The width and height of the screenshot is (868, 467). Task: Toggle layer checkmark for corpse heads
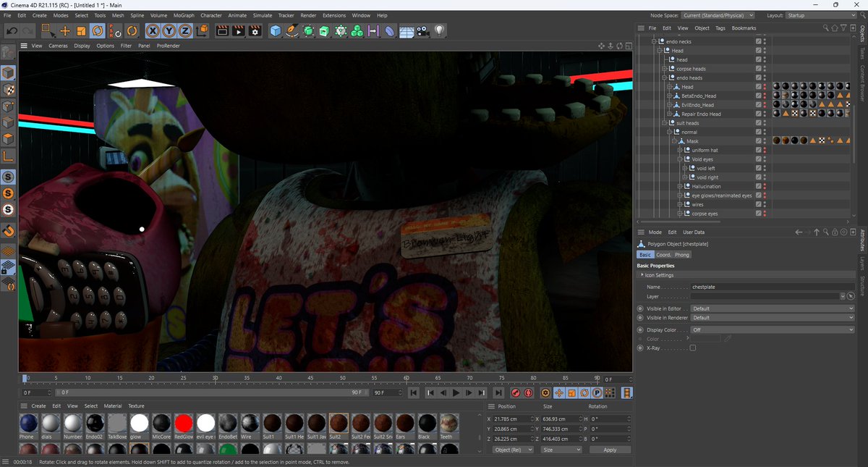[x=759, y=69]
